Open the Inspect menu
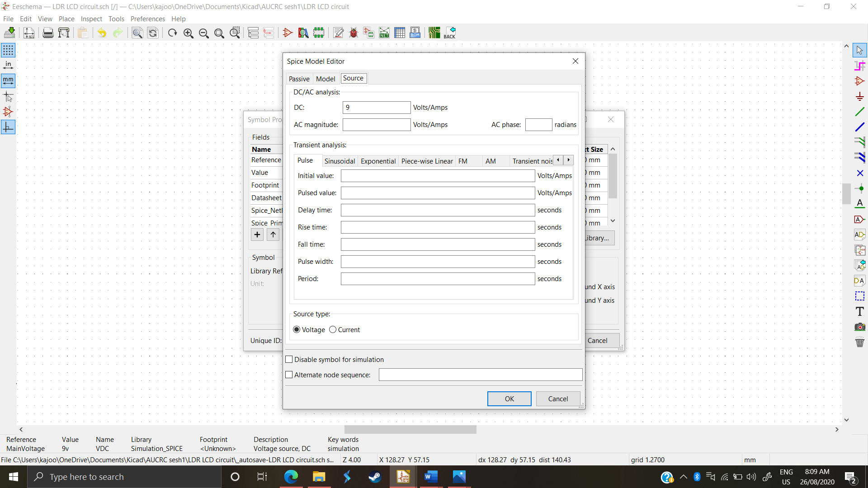Image resolution: width=868 pixels, height=488 pixels. 91,19
